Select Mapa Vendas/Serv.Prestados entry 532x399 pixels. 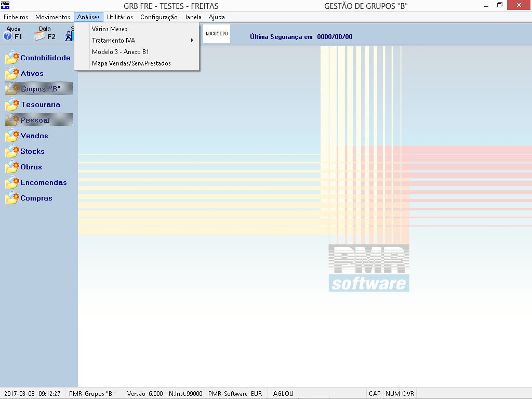coord(137,63)
